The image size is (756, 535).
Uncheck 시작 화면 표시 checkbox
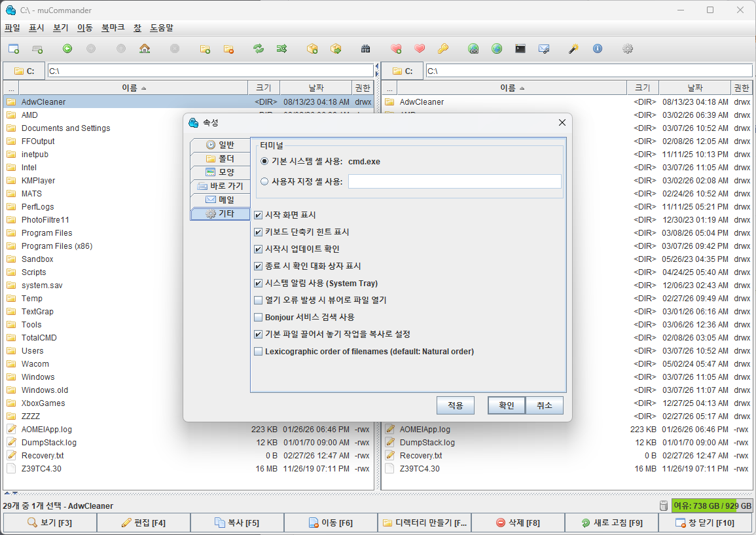pyautogui.click(x=259, y=215)
